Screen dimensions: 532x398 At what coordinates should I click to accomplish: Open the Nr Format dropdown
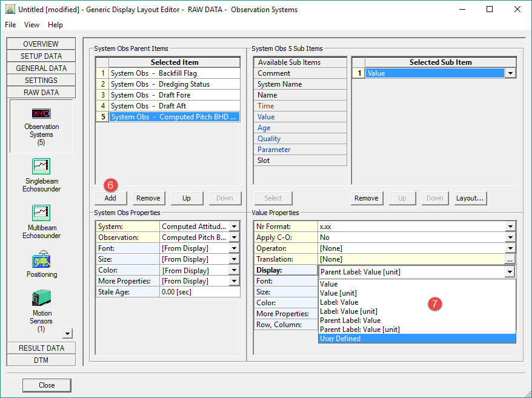click(510, 227)
